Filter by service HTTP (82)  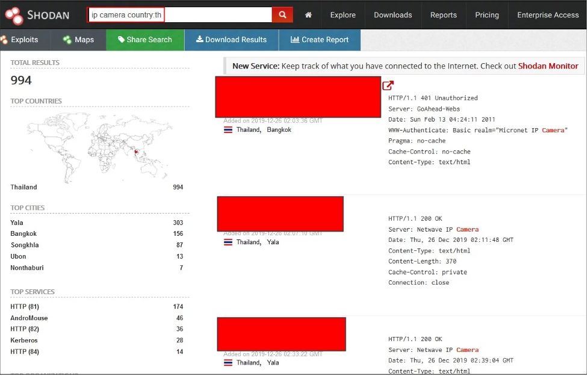point(25,329)
